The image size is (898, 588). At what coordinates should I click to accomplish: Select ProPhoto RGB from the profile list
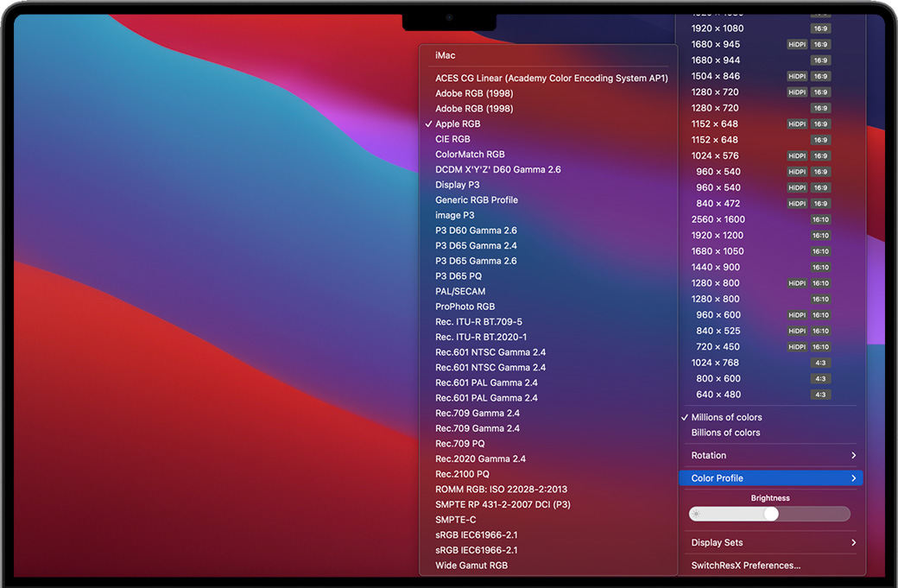pos(465,307)
